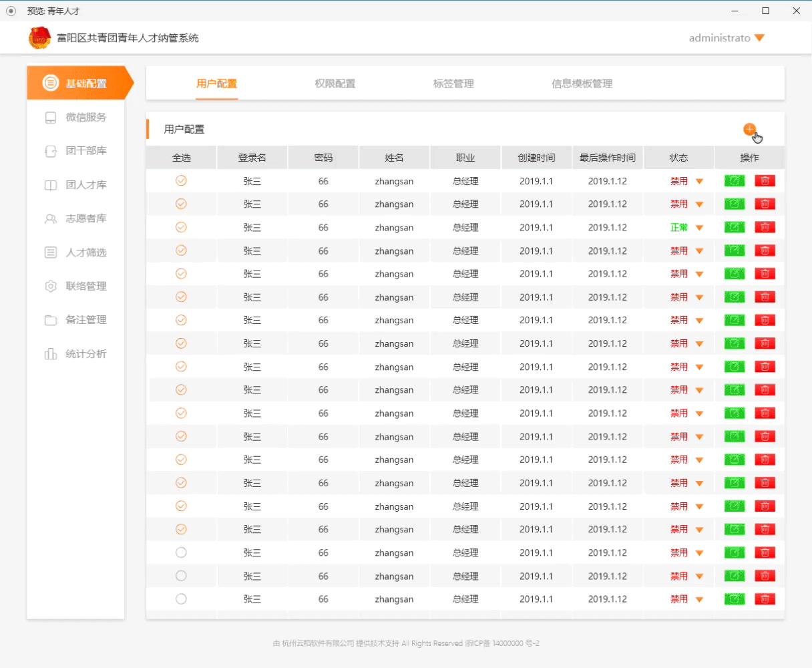812x668 pixels.
Task: Uncheck the first row's selection circle
Action: click(x=181, y=180)
